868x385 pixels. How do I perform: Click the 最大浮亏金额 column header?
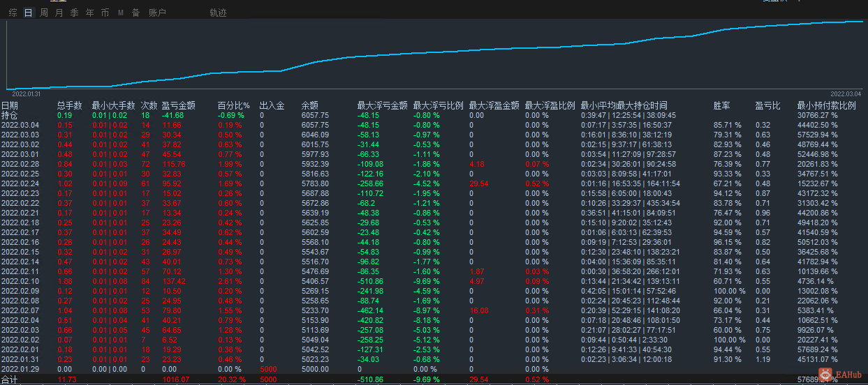click(x=382, y=106)
